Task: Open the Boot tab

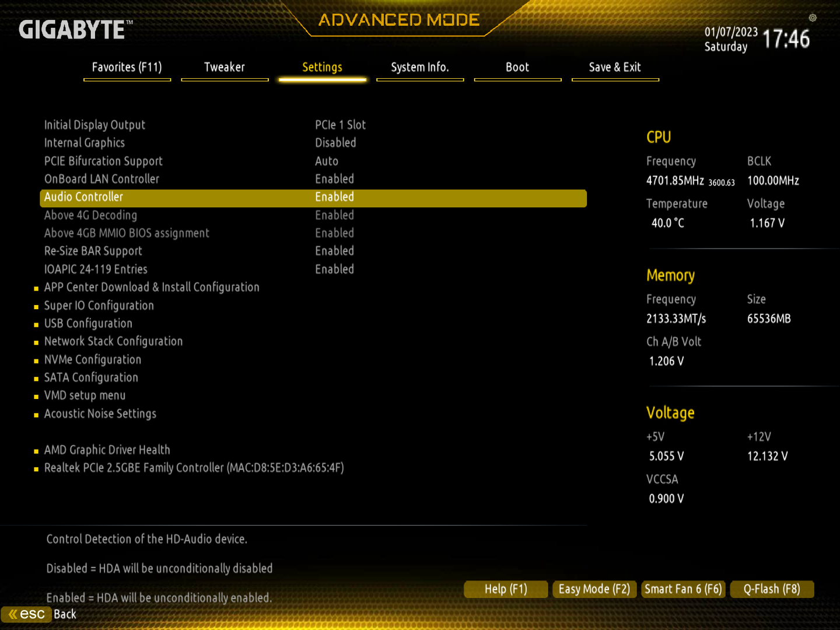Action: pyautogui.click(x=517, y=68)
